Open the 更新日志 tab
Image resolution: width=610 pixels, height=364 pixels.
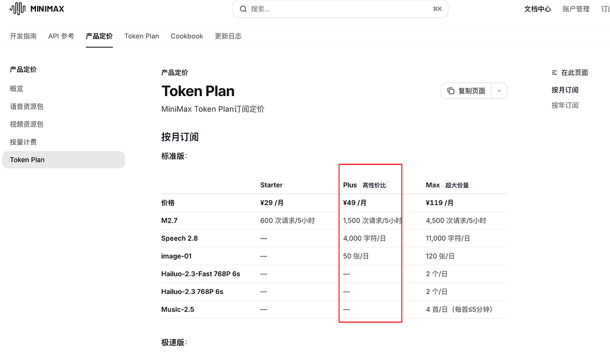228,36
